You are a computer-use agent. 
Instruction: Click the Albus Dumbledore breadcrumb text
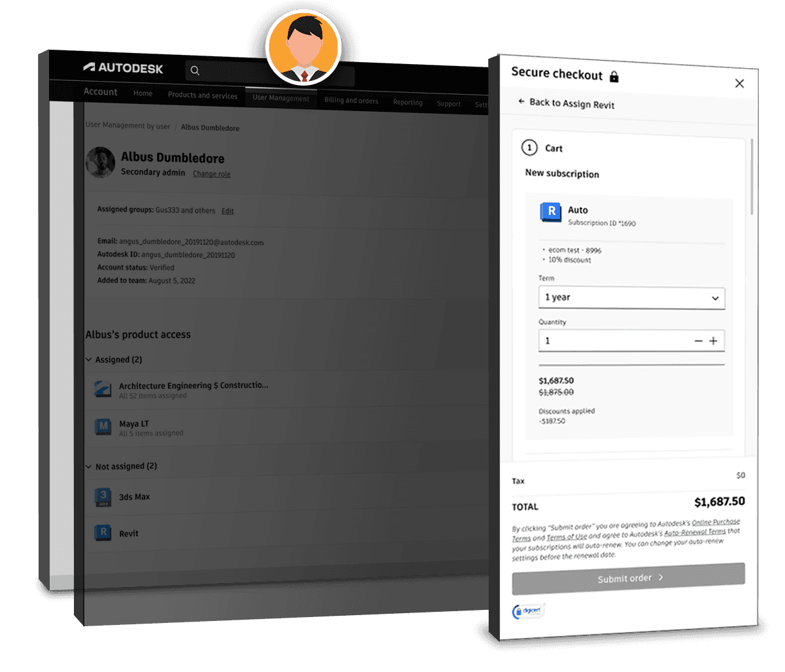pyautogui.click(x=210, y=127)
